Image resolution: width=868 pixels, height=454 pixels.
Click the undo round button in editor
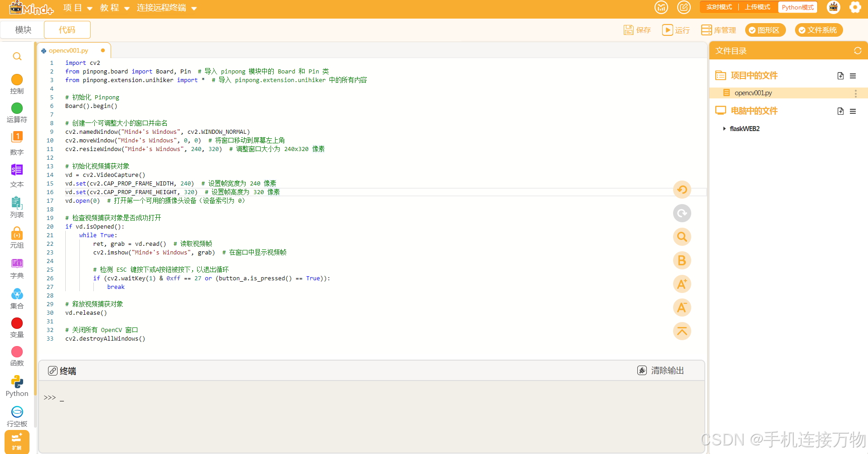coord(682,190)
